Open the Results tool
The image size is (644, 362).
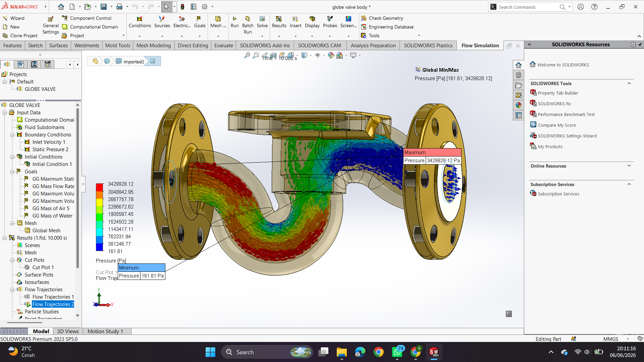point(279,22)
